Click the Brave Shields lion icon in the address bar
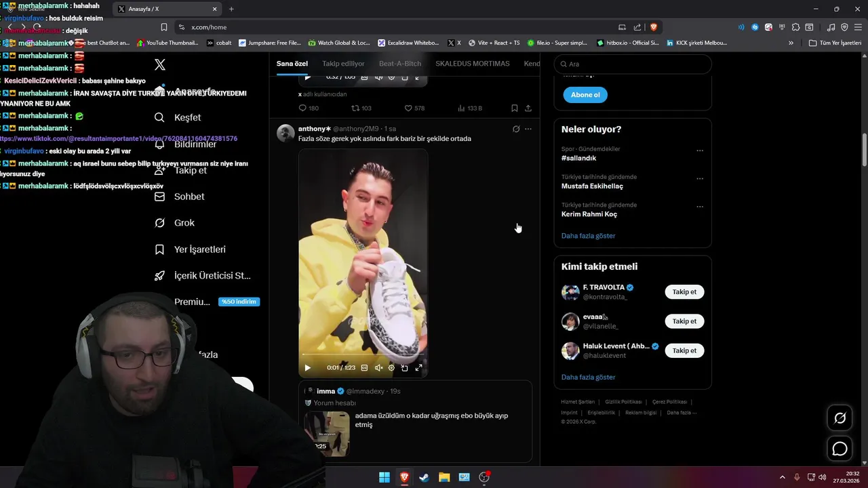Viewport: 868px width, 488px height. [x=654, y=27]
